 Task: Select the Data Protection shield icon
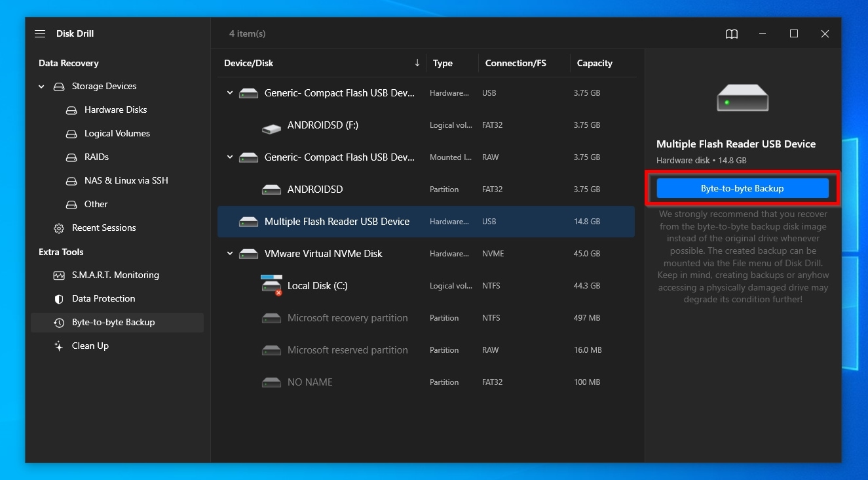59,299
